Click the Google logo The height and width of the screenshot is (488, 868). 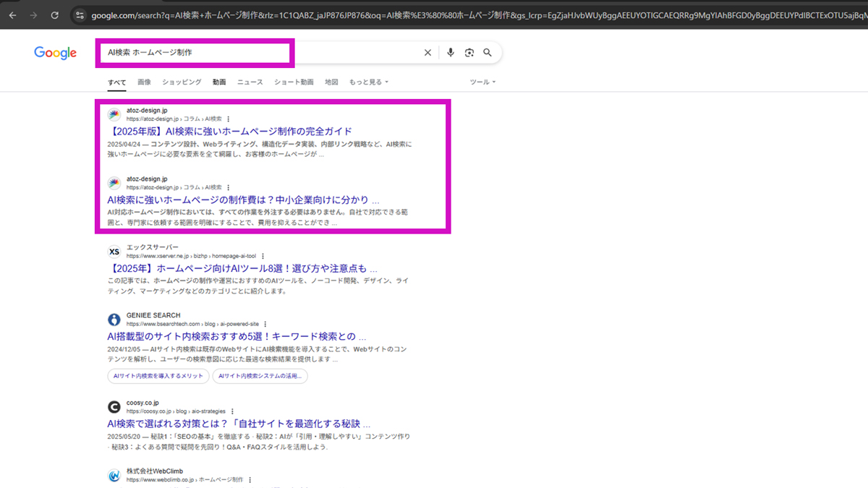55,53
